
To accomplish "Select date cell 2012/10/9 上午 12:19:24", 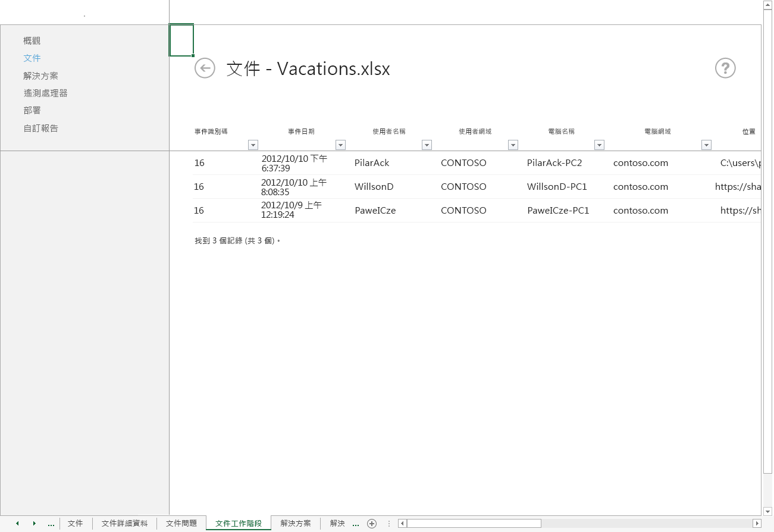I will (x=292, y=210).
